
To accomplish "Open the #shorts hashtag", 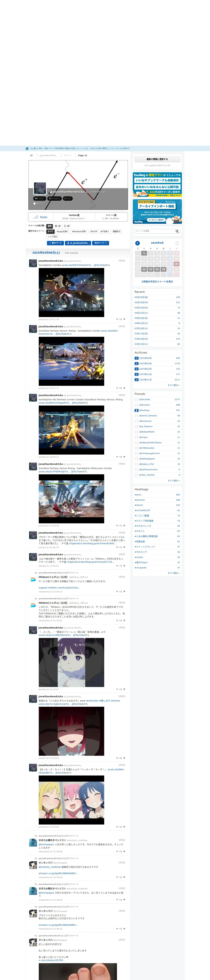I will tap(139, 505).
